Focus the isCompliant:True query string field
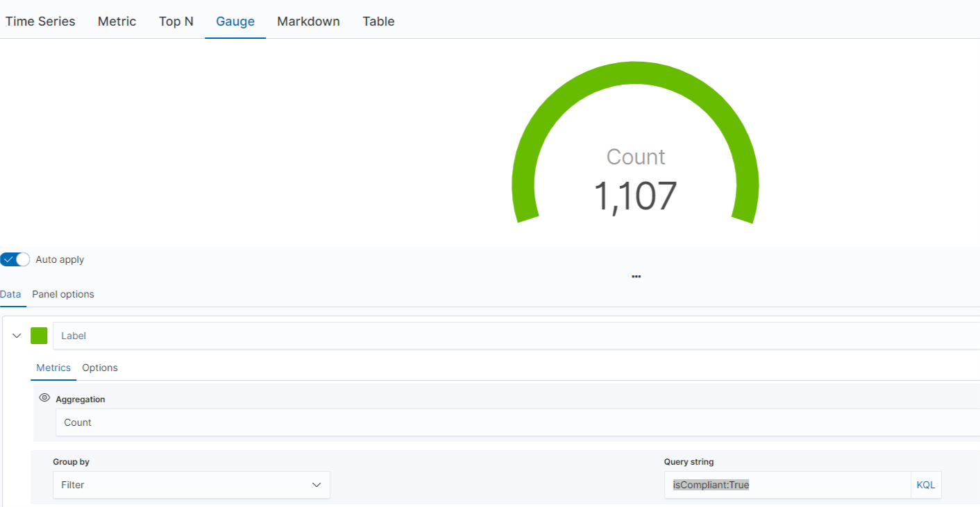Screen dimensions: 980x507 click(x=787, y=485)
